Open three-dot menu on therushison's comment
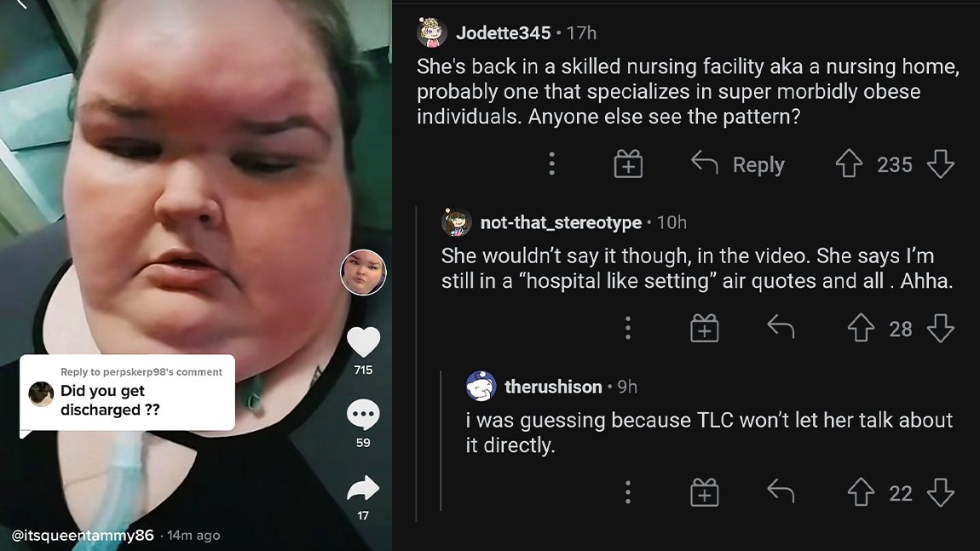 tap(628, 492)
